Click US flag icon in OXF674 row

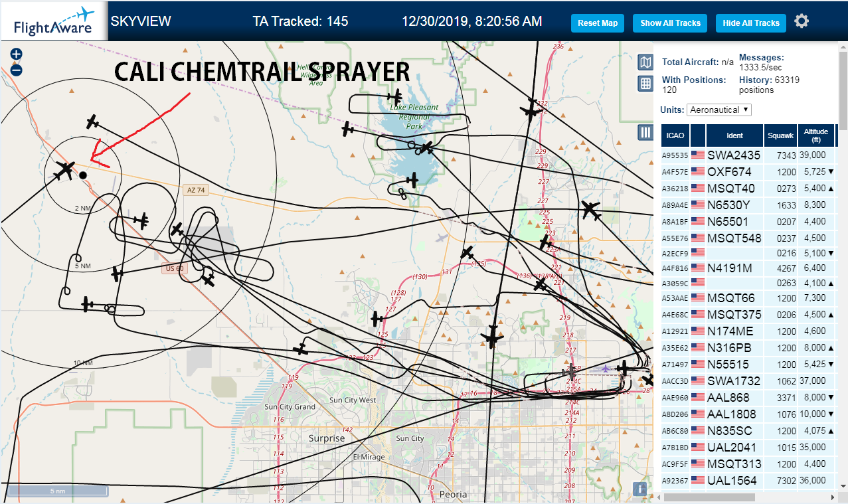pyautogui.click(x=698, y=171)
